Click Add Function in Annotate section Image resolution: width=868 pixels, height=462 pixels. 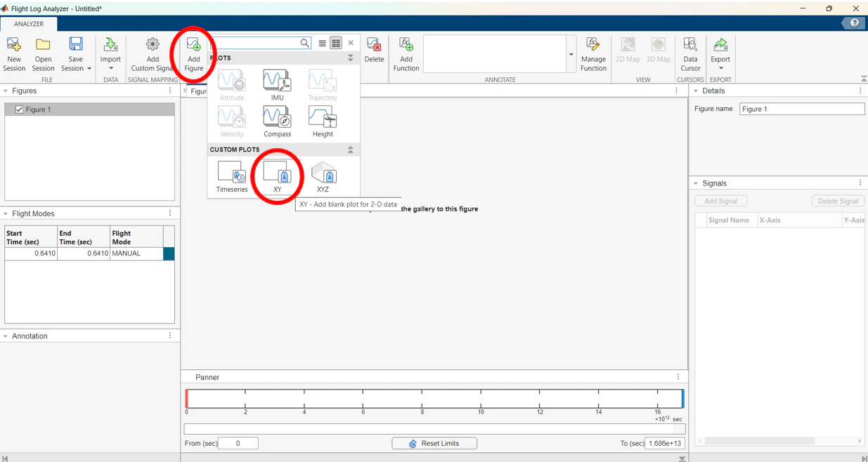click(x=406, y=55)
